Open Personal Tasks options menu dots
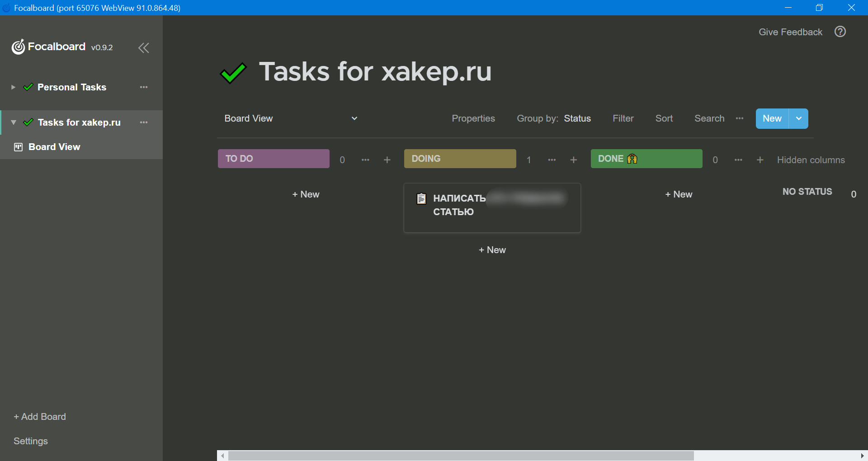The image size is (868, 461). [x=144, y=87]
